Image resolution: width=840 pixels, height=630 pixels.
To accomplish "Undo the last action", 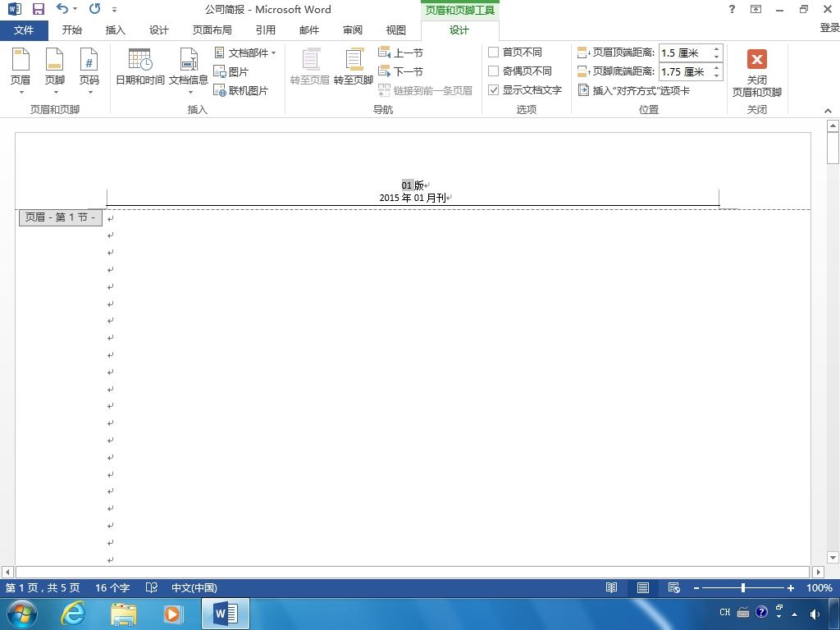I will (x=62, y=8).
